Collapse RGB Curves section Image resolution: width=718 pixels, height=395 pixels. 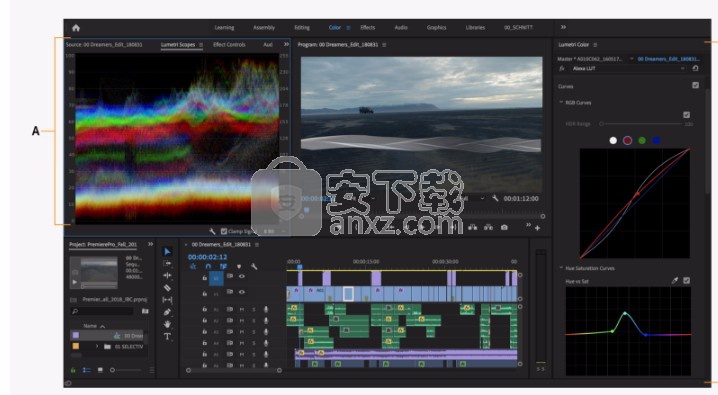(561, 103)
